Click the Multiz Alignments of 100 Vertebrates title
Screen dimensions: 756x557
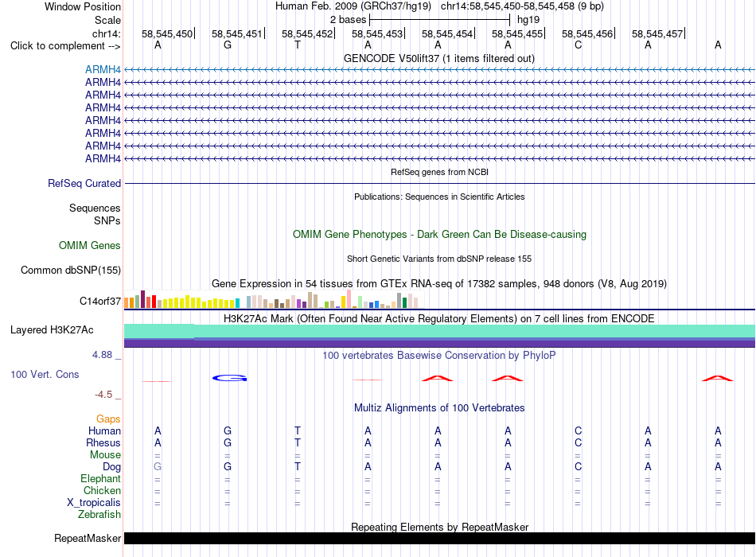pyautogui.click(x=439, y=407)
